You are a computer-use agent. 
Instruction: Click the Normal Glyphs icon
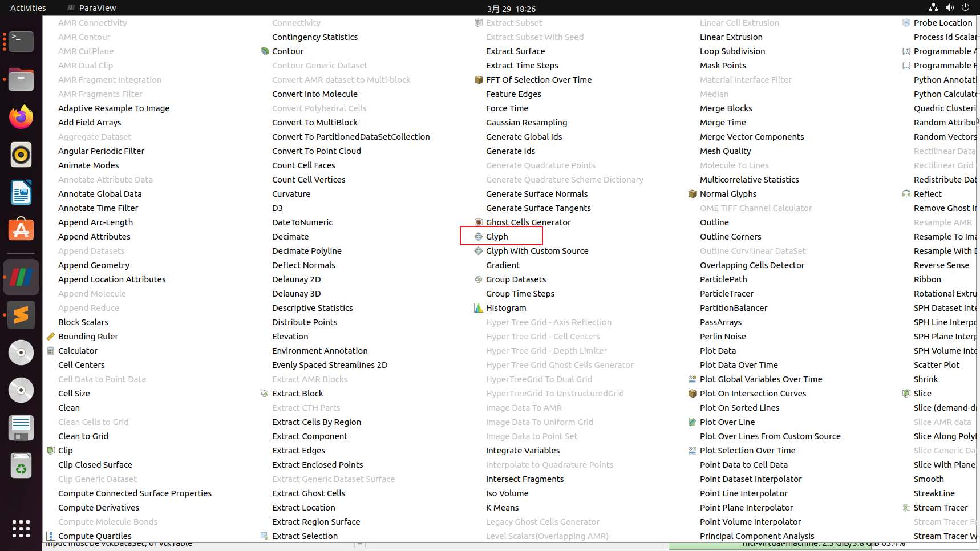pos(693,194)
